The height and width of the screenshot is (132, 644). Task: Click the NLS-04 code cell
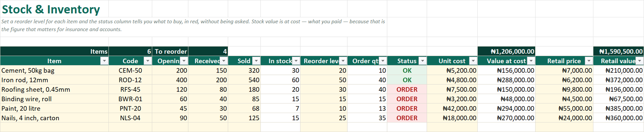pos(130,118)
